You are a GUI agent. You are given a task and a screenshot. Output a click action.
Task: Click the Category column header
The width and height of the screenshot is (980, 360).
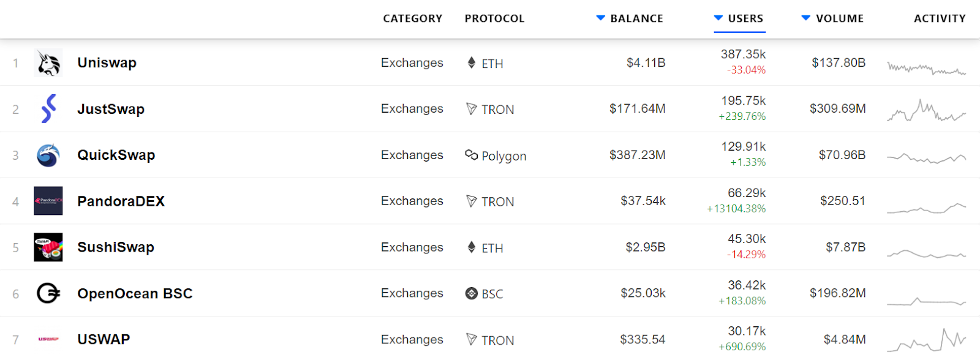pos(412,18)
